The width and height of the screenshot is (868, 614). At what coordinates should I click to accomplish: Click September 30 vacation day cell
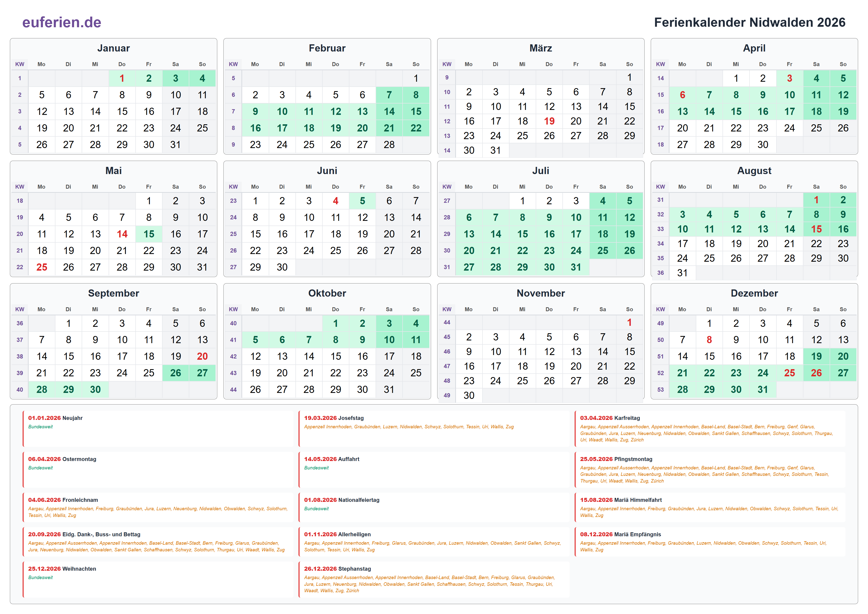tap(95, 390)
